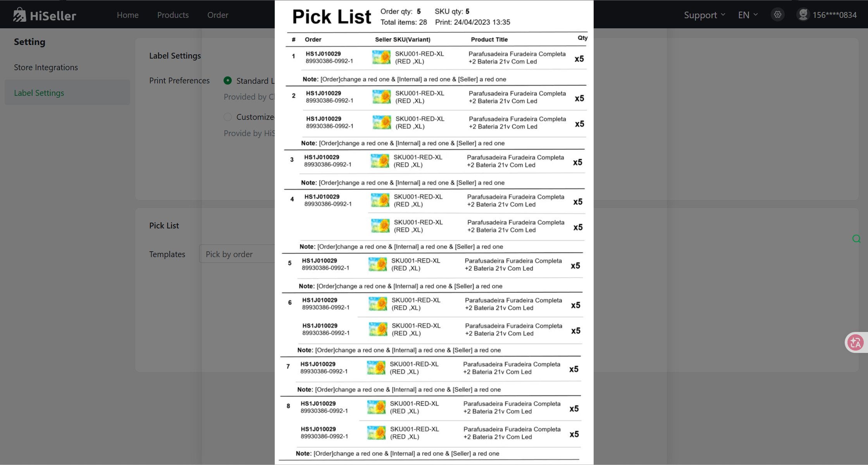The width and height of the screenshot is (868, 465).
Task: Open the settings gear icon in header
Action: coord(777,15)
